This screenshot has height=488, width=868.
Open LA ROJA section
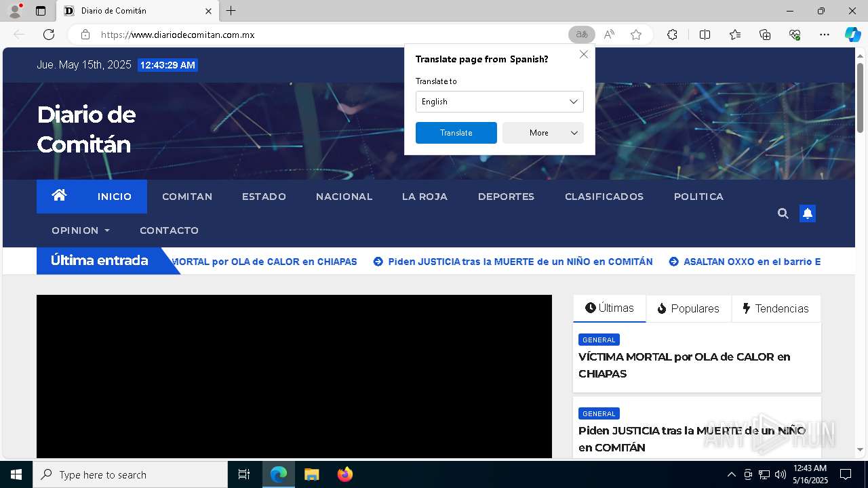[x=425, y=197]
